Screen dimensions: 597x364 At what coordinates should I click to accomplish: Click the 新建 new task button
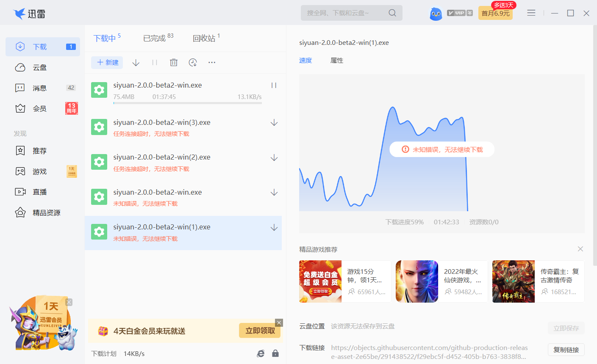(x=107, y=63)
